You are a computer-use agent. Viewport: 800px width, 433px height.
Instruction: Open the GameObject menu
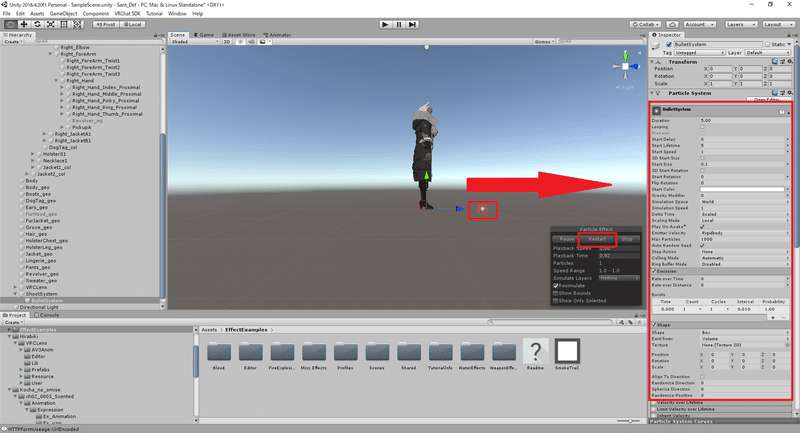coord(63,14)
